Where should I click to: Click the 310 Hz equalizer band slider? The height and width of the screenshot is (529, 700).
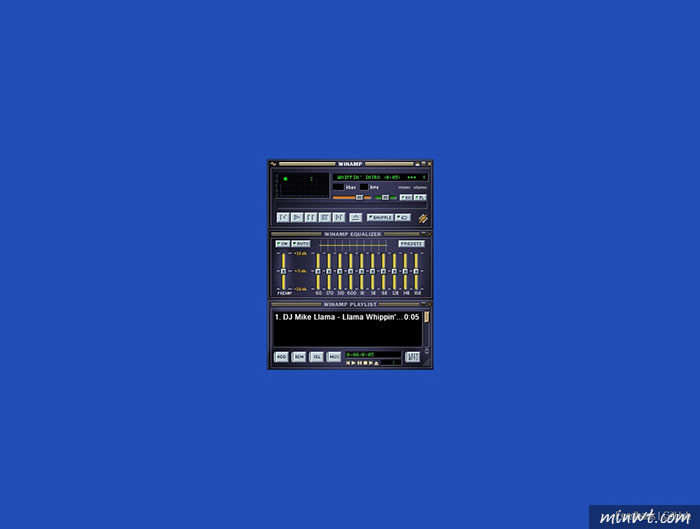tap(340, 271)
